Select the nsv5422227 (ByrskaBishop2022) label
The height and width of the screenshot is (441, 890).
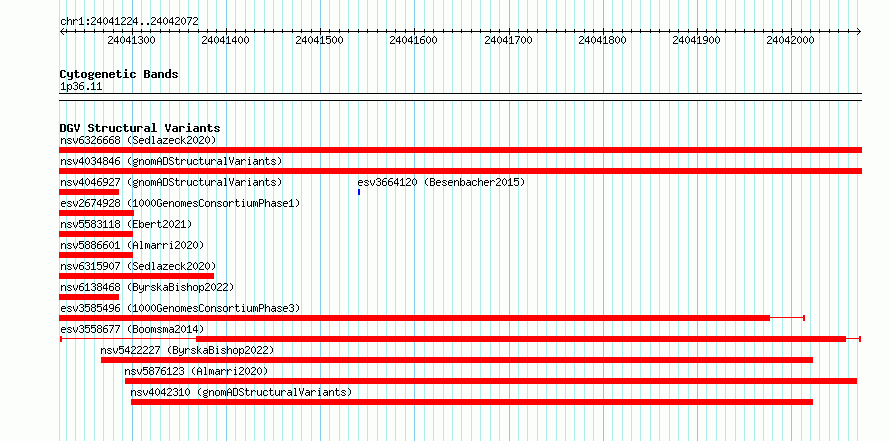click(x=187, y=350)
